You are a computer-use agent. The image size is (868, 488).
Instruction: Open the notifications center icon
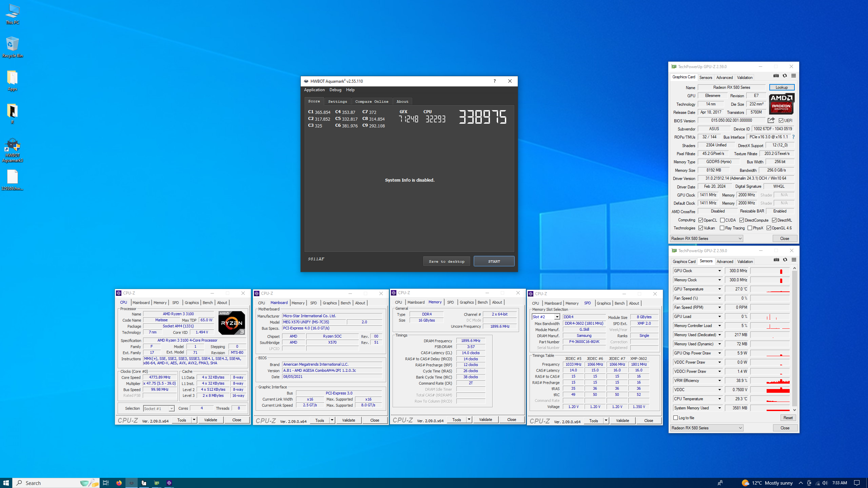tap(857, 483)
